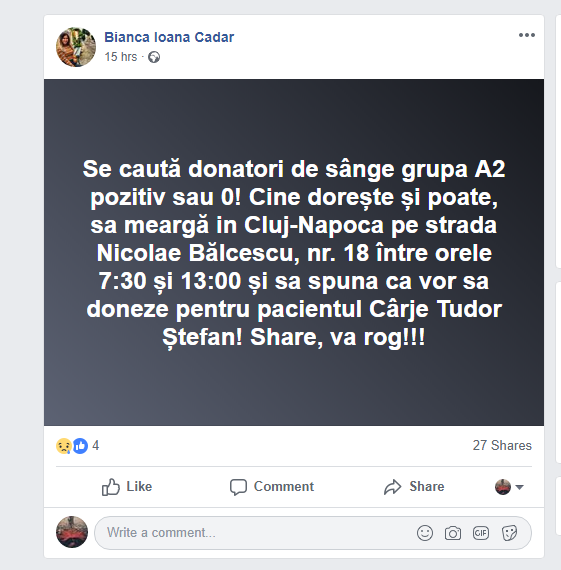
Task: Open the 15 hrs timestamp link
Action: (121, 57)
